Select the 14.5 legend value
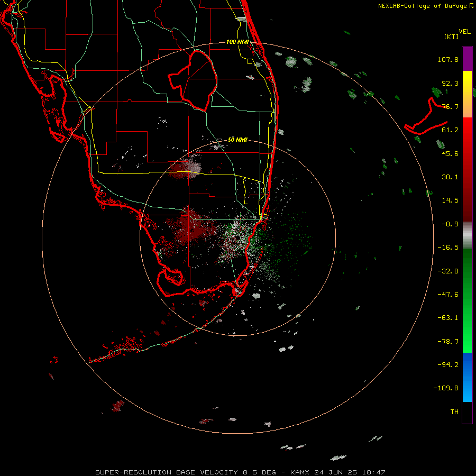This screenshot has width=476, height=476. coord(450,200)
